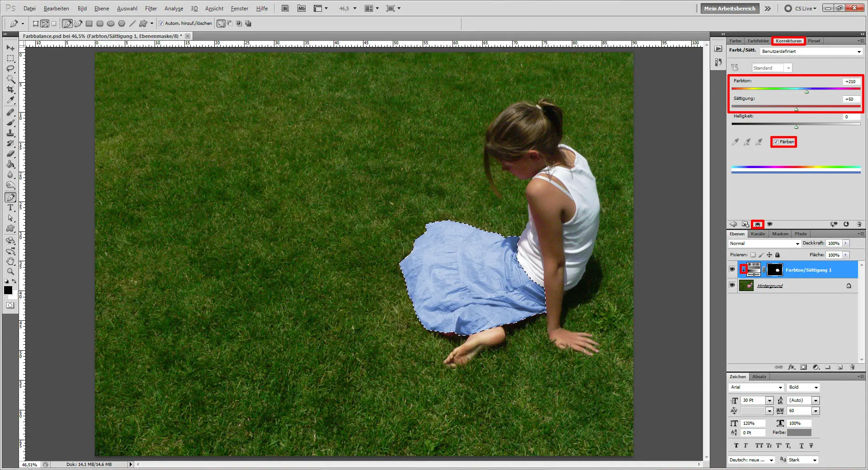Image resolution: width=868 pixels, height=470 pixels.
Task: Select the Farbton/Sättigung 1 layer
Action: tap(808, 270)
